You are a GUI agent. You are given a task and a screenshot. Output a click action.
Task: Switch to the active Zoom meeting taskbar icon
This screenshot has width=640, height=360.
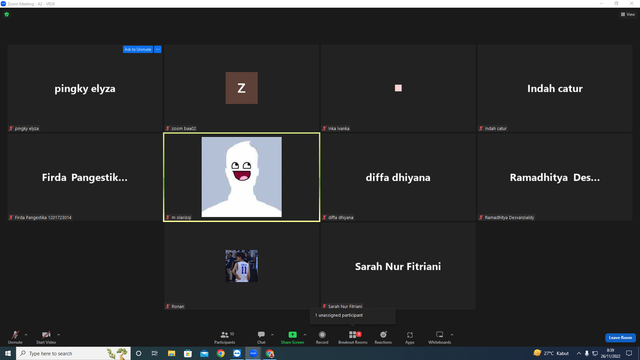[x=253, y=353]
